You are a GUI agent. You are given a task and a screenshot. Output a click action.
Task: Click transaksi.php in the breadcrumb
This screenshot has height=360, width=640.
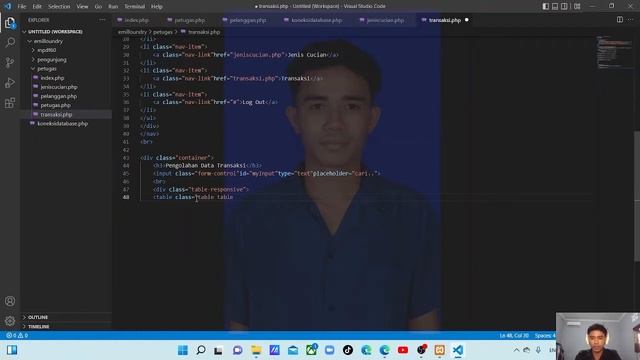(x=204, y=32)
